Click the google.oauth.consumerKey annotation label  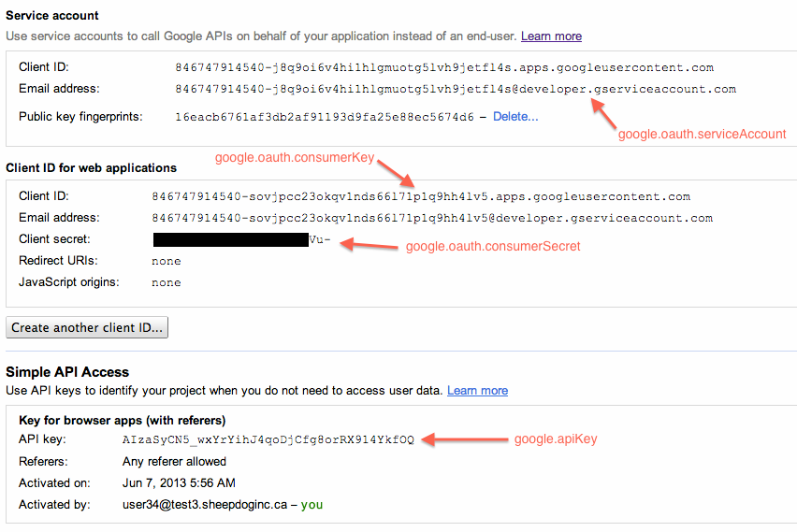[x=295, y=157]
